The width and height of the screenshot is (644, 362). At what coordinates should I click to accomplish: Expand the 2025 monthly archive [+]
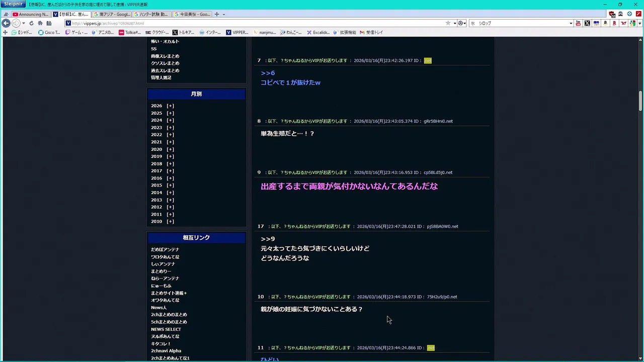coord(170,113)
